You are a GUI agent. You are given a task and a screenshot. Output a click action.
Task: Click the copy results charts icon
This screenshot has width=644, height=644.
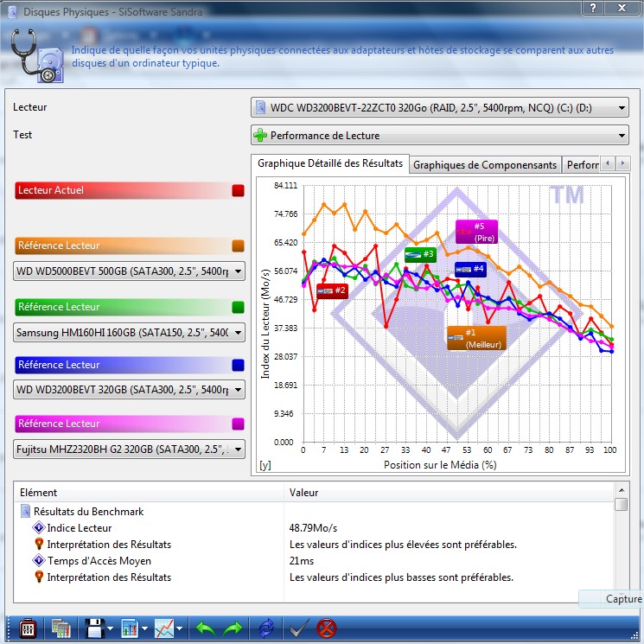tap(61, 628)
